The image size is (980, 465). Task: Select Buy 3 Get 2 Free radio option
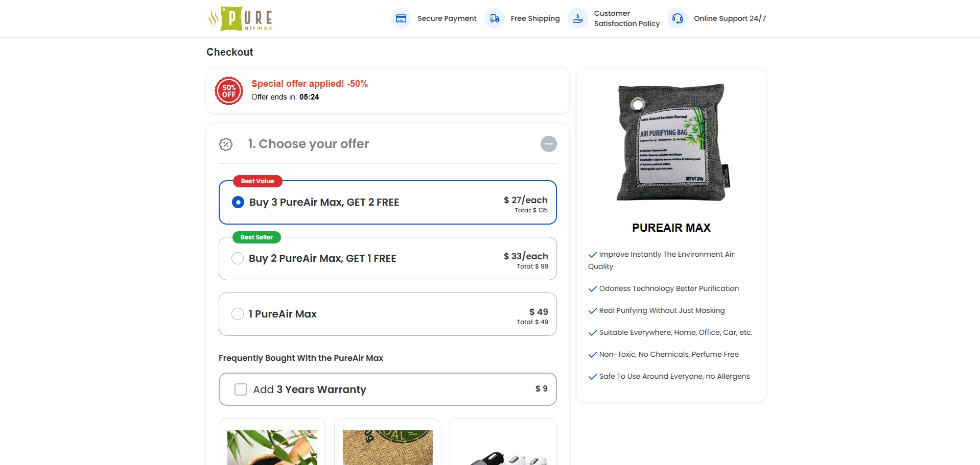click(x=238, y=202)
